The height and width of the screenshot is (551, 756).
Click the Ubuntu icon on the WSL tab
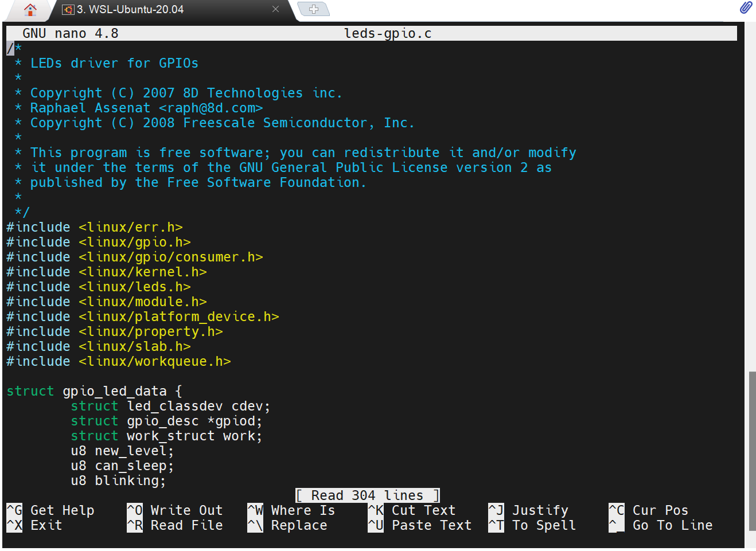68,10
